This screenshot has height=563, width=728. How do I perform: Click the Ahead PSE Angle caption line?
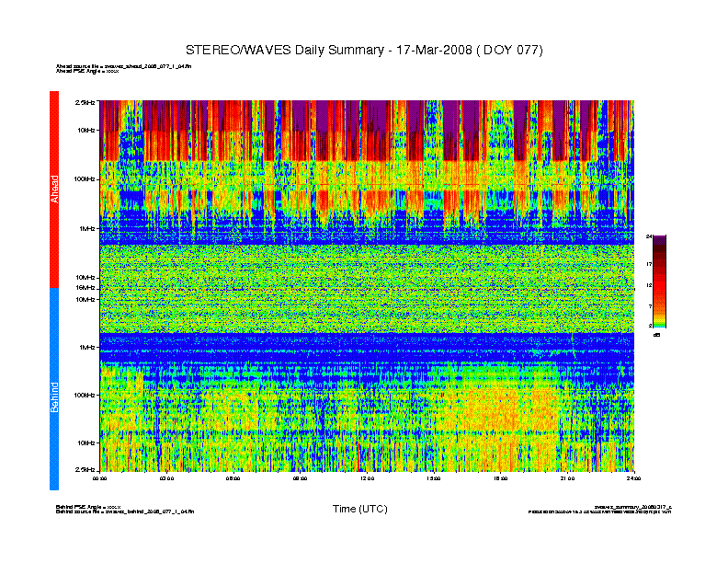87,71
